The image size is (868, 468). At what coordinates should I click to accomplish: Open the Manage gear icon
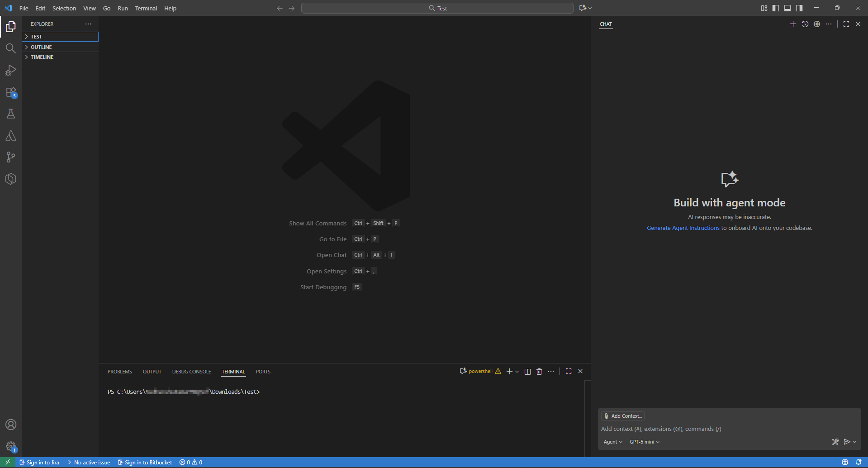pyautogui.click(x=11, y=446)
